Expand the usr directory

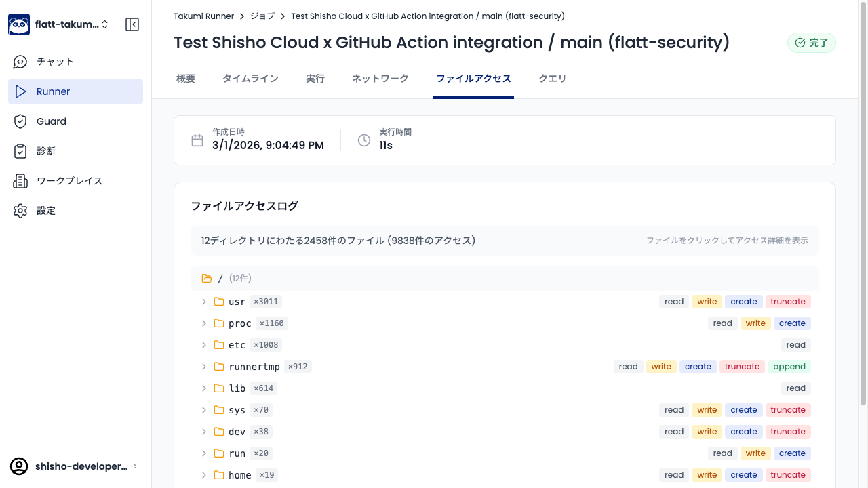[x=203, y=302]
